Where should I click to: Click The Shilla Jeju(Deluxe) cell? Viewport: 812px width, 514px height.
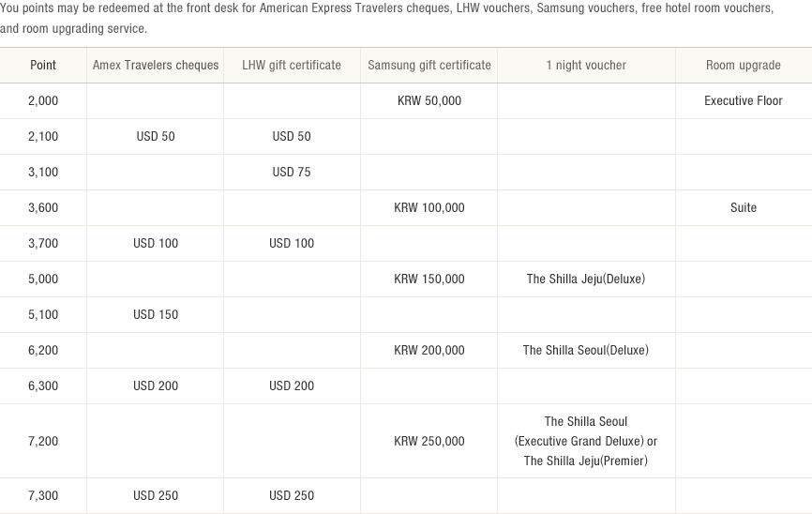tap(586, 280)
